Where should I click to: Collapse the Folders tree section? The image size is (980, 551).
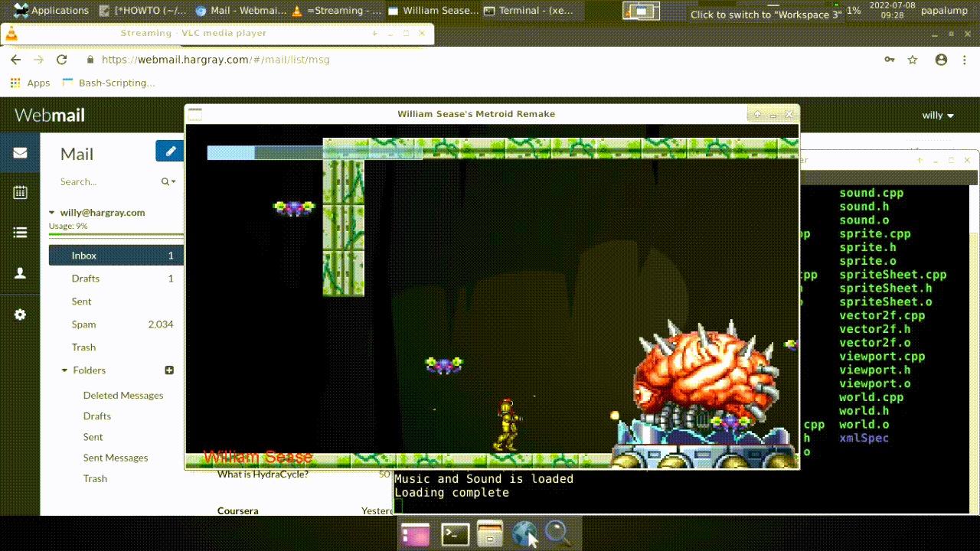tap(65, 370)
